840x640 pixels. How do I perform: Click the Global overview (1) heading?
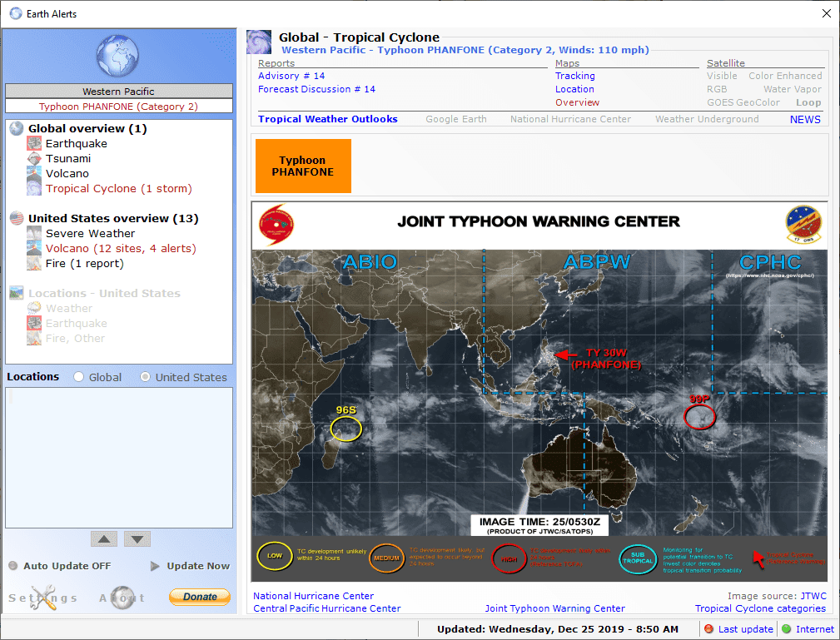coord(87,128)
